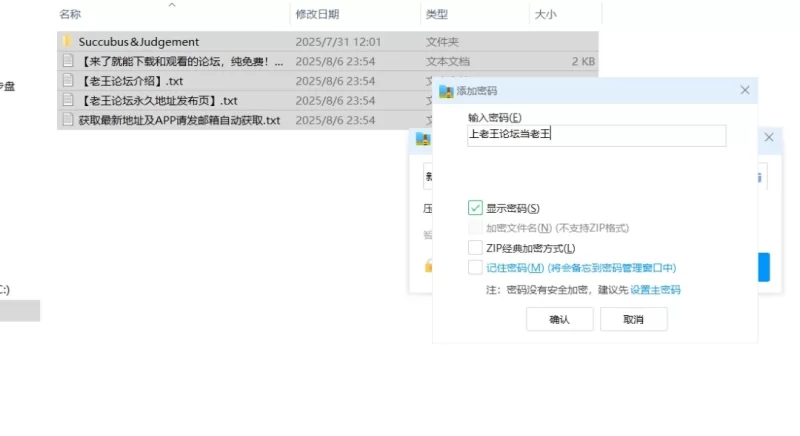Click the 确认 button
Image resolution: width=800 pixels, height=436 pixels.
click(x=560, y=319)
